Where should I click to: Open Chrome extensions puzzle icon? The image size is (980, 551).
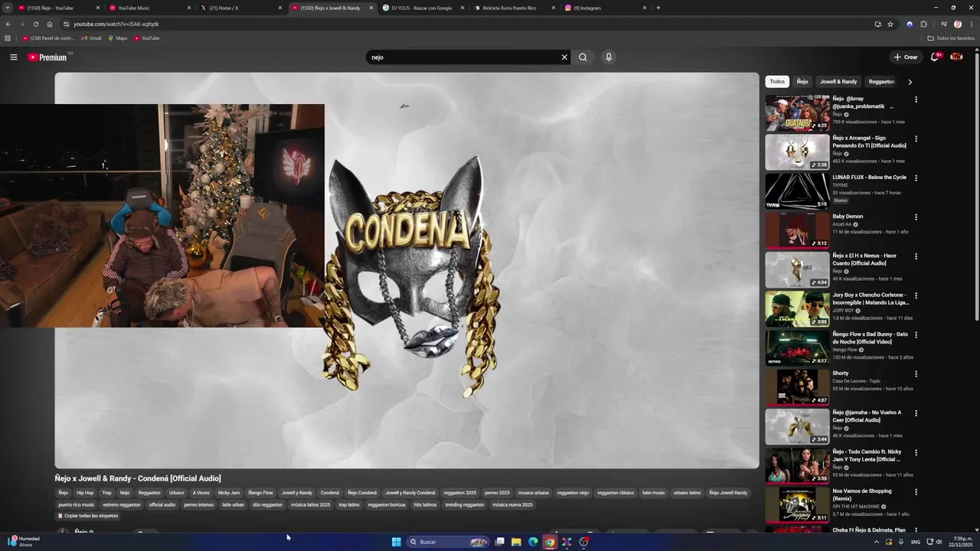923,24
